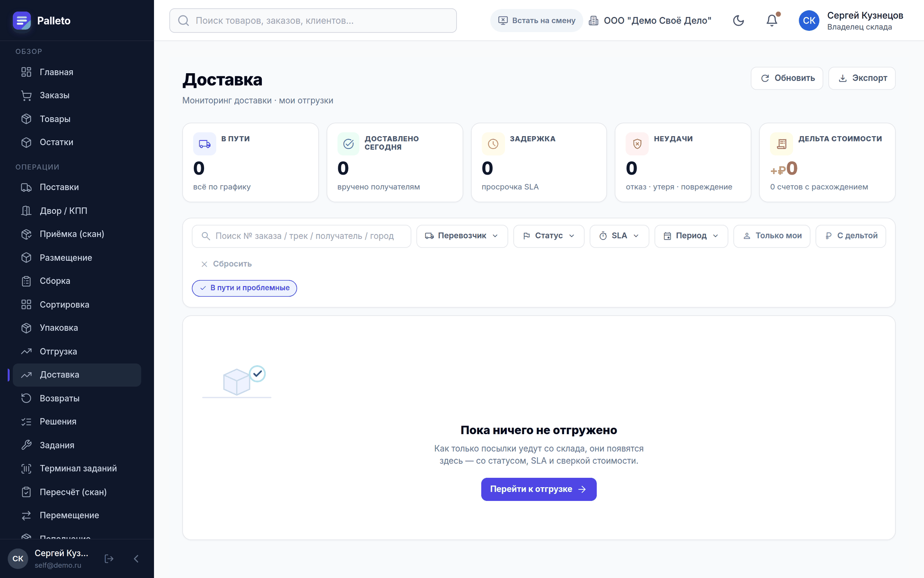924x578 pixels.
Task: Toggle dark mode moon icon
Action: point(738,21)
